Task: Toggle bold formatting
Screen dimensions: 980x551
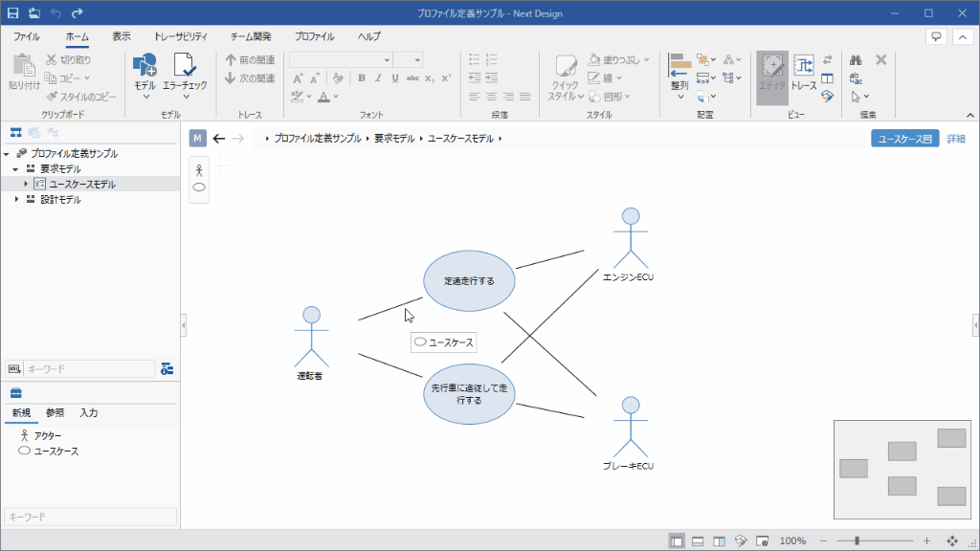Action: pyautogui.click(x=361, y=78)
